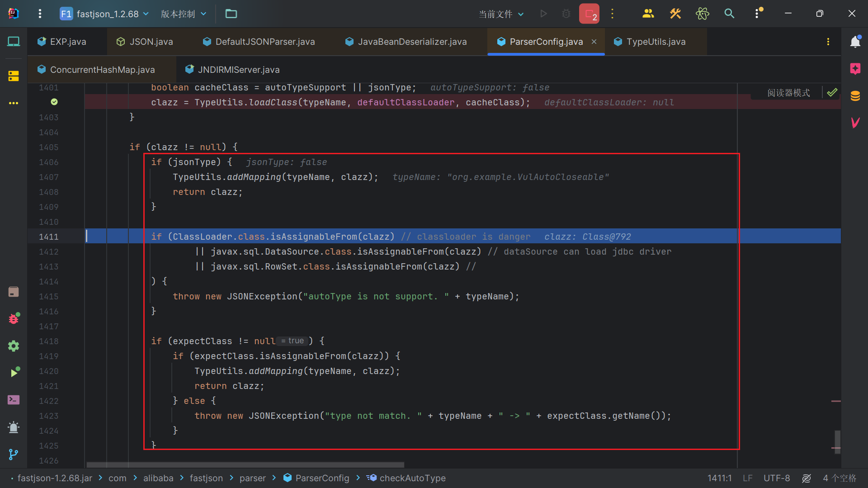Screen dimensions: 868x488
Task: Open the build tools hammer icon
Action: point(675,14)
